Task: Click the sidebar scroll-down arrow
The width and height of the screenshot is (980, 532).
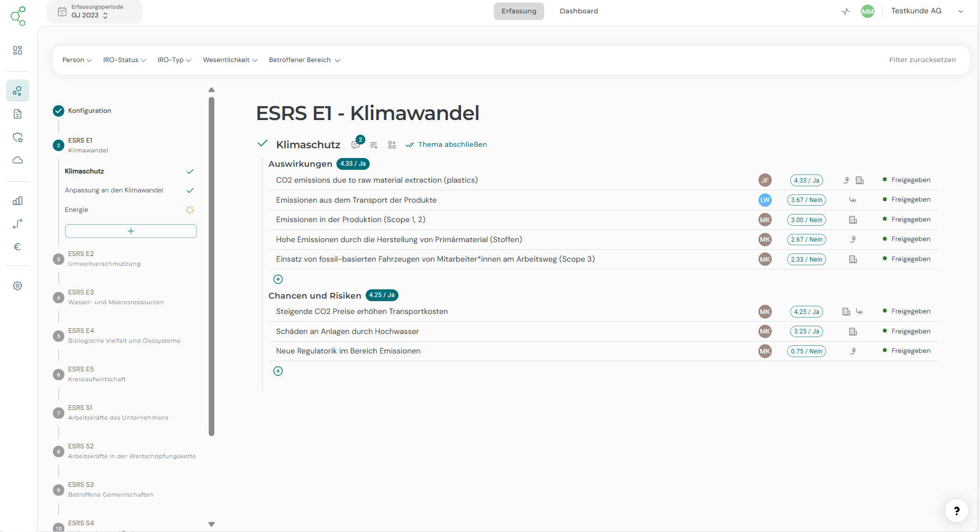Action: (211, 524)
